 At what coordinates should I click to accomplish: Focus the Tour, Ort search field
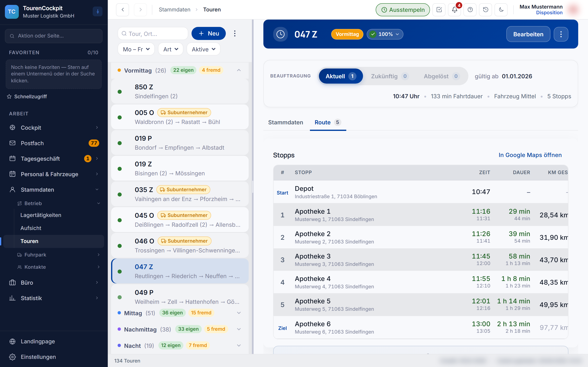tap(153, 33)
